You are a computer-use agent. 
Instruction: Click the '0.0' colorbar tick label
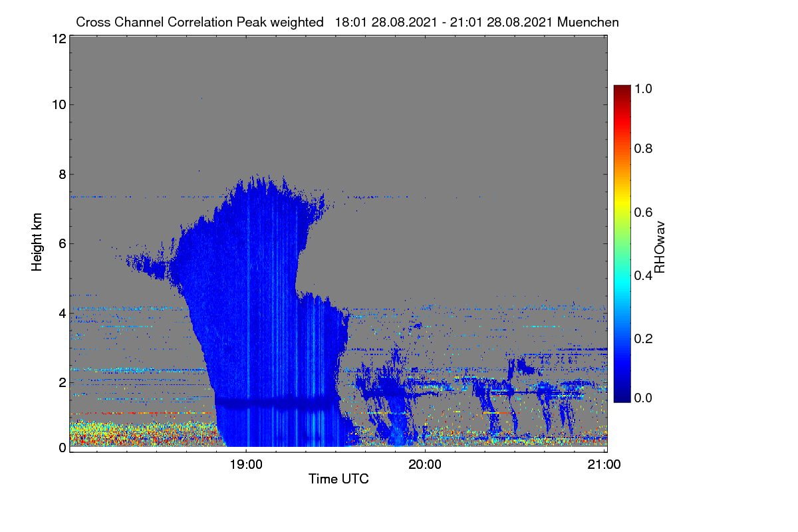coord(643,398)
